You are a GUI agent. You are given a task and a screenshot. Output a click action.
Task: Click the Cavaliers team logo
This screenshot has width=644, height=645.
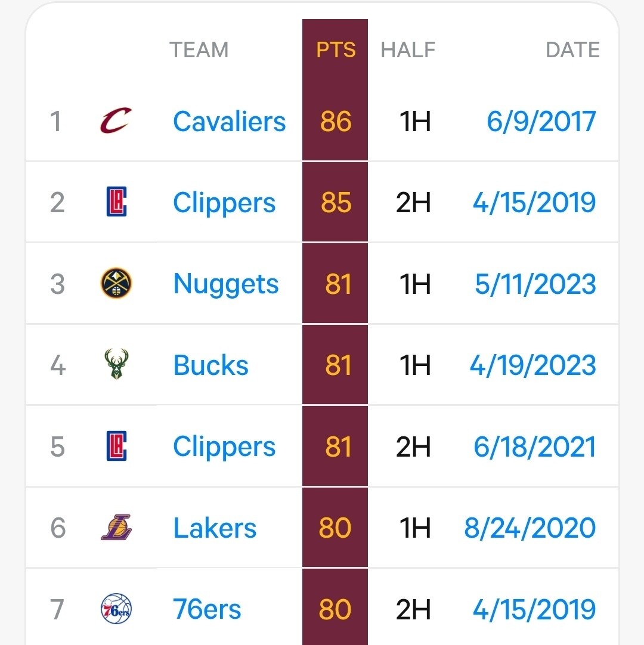[116, 121]
